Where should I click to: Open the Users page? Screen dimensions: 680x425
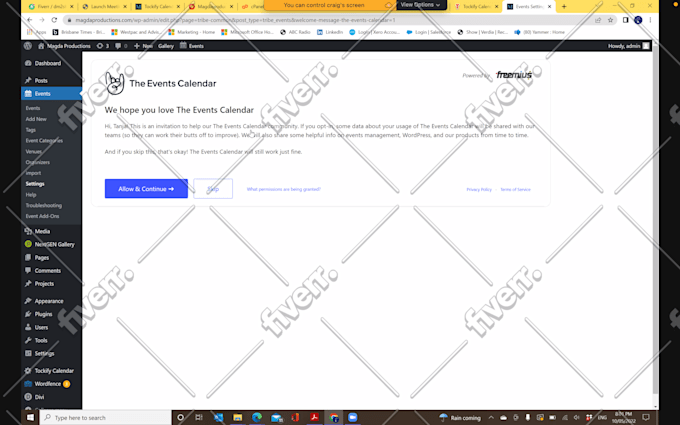tap(41, 327)
